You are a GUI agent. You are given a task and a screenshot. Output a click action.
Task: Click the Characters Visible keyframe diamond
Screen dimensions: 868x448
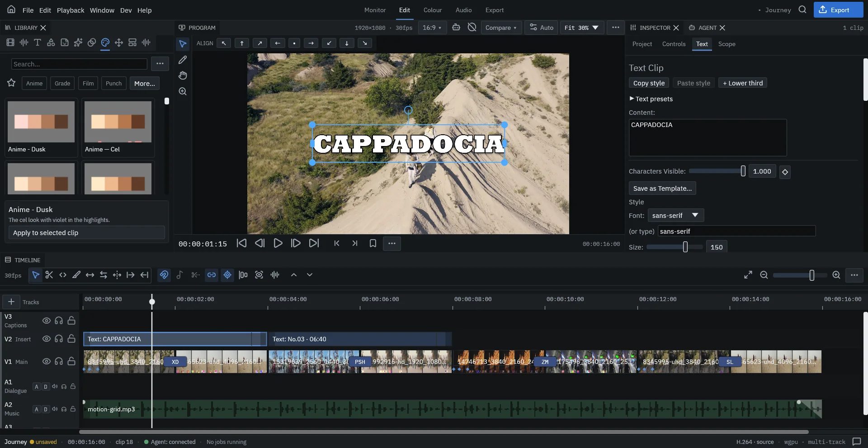pos(785,172)
